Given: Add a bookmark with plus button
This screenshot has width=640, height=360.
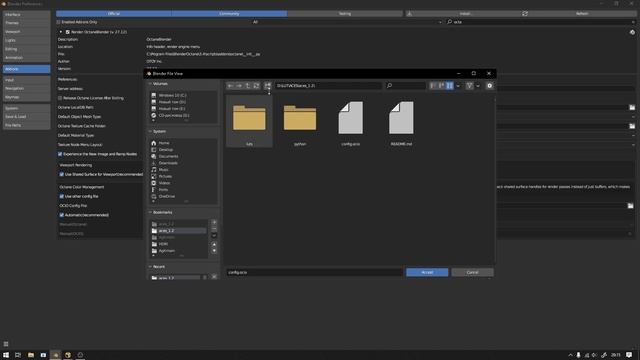Looking at the screenshot, I should pos(214,222).
